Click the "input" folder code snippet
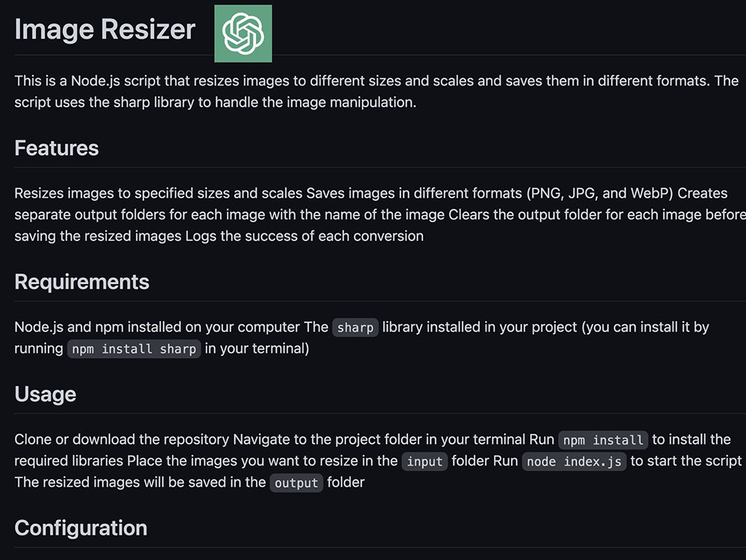This screenshot has width=746, height=560. (x=425, y=462)
